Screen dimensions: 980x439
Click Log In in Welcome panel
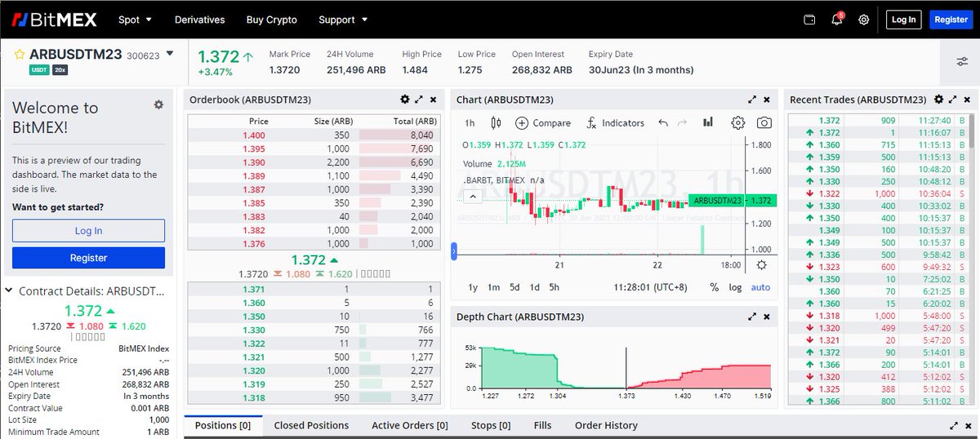(88, 231)
